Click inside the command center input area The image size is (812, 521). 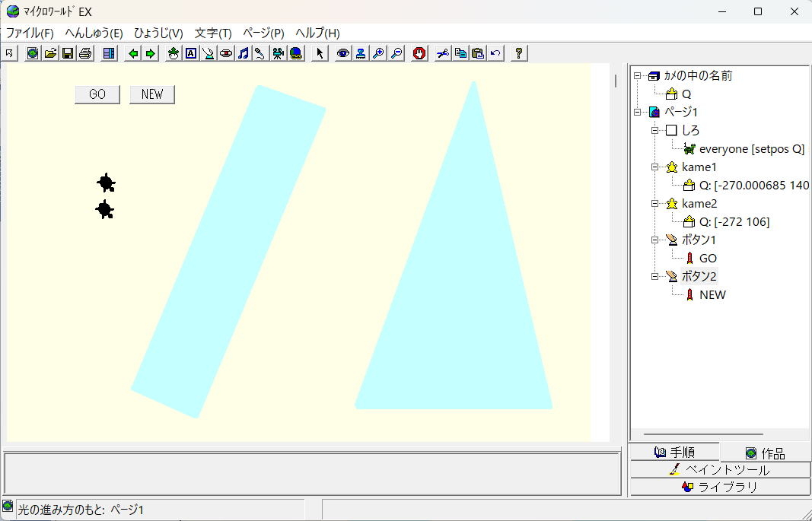[x=312, y=473]
